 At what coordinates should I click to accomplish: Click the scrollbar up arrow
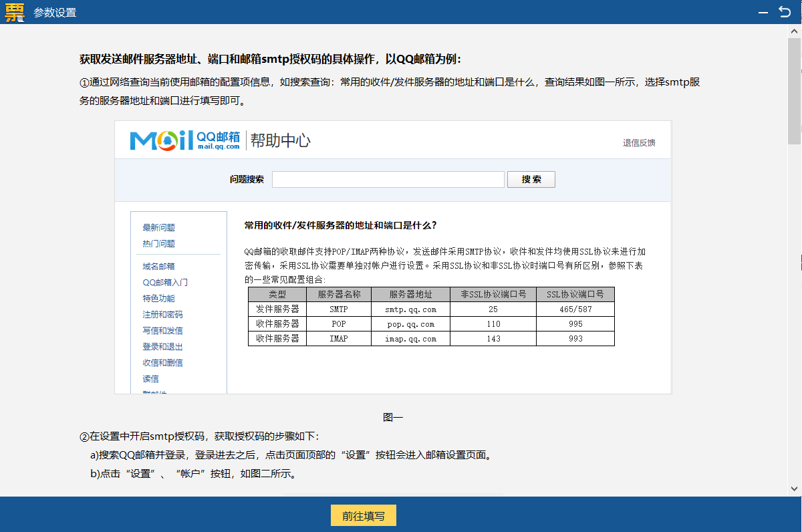(x=795, y=31)
